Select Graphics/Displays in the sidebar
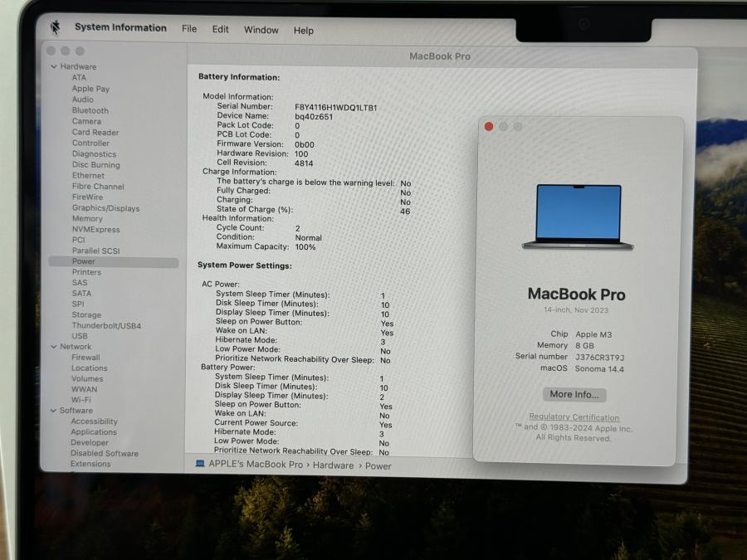747x560 pixels. 105,208
